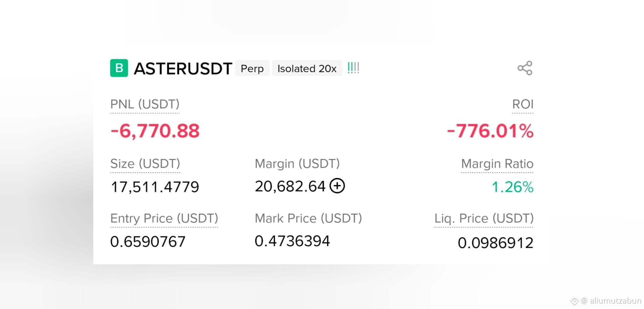The height and width of the screenshot is (309, 644).
Task: Click the ROI label
Action: tap(523, 104)
